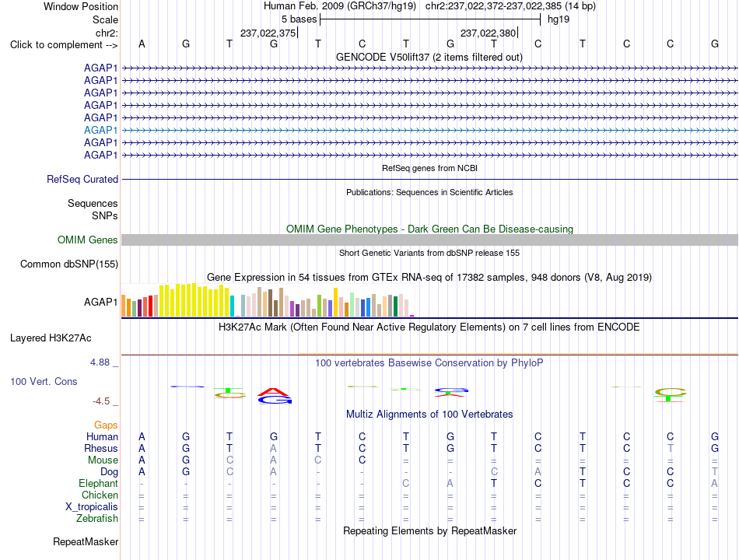
Task: Click '100 vertebrates Basewise Conservation by PhyloP'
Action: click(x=429, y=363)
